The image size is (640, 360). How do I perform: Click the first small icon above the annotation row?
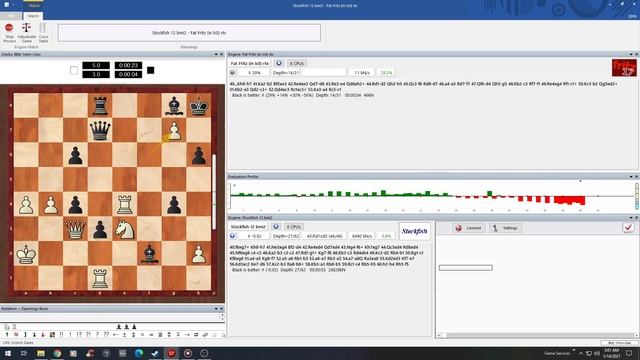coord(7,327)
